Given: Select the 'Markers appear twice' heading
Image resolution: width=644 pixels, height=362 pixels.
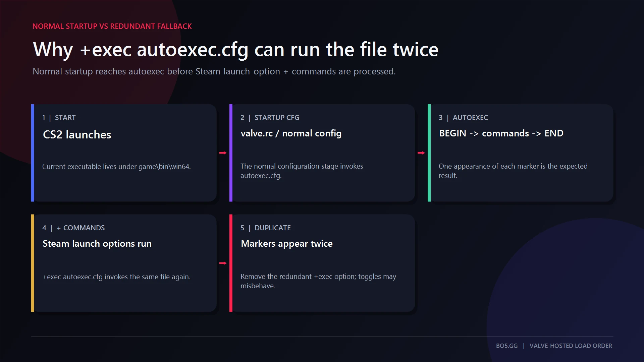Looking at the screenshot, I should click(x=287, y=244).
